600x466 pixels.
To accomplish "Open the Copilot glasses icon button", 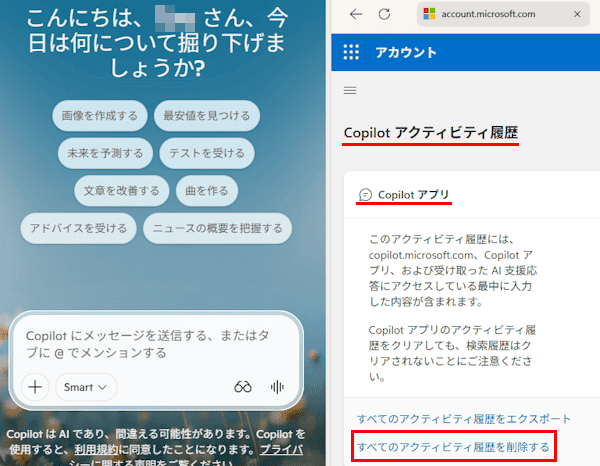I will point(243,387).
